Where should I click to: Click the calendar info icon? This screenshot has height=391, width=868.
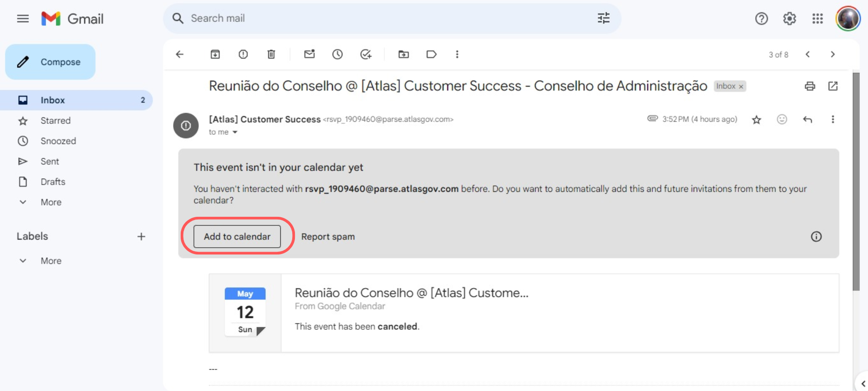[x=816, y=236]
